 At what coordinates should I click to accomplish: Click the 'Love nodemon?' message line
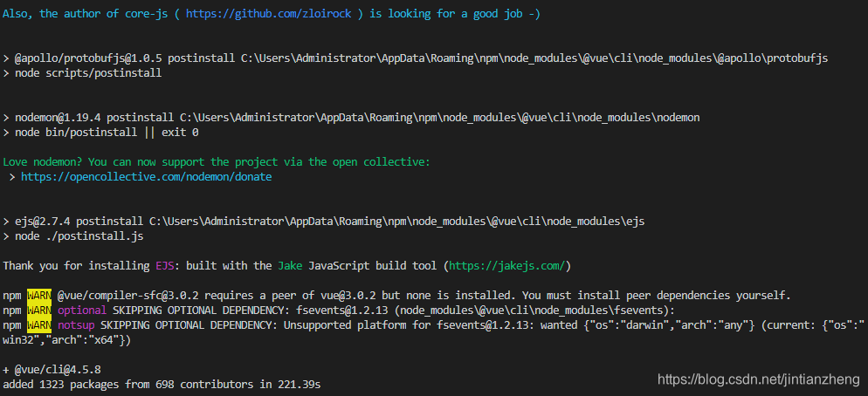[x=217, y=162]
